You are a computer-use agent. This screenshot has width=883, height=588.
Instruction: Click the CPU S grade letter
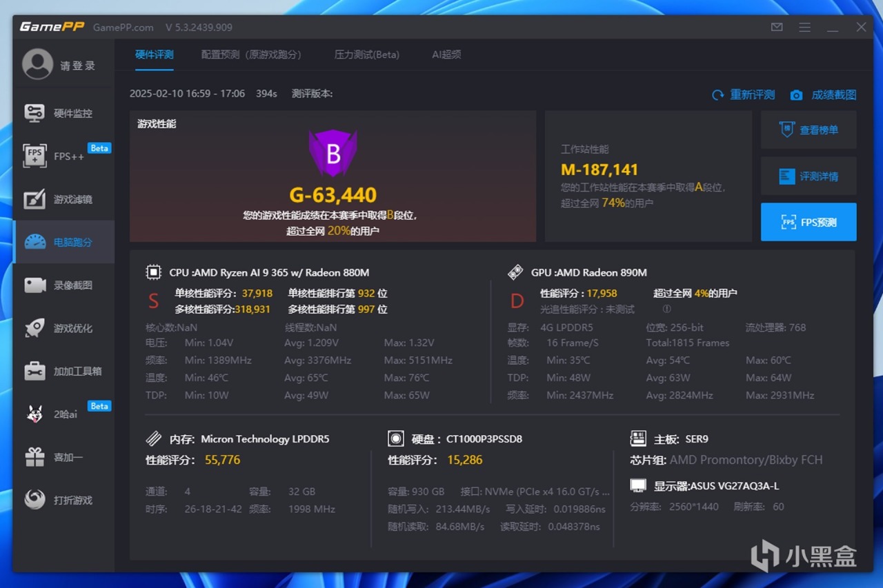[x=154, y=301]
